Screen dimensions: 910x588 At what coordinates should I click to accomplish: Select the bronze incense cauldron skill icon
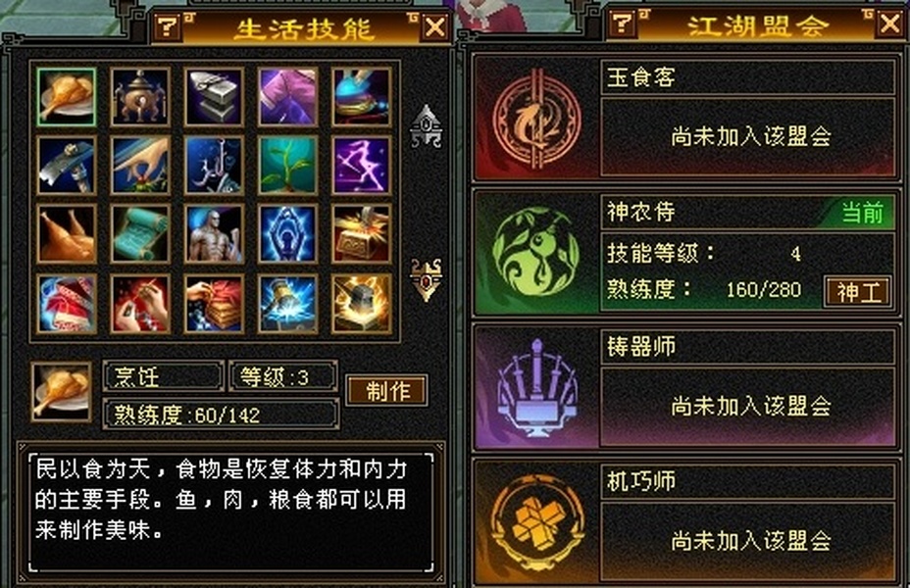click(x=140, y=97)
